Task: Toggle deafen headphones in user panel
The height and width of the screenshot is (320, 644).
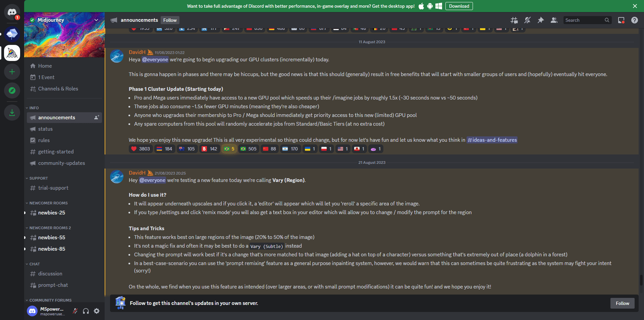Action: tap(86, 311)
